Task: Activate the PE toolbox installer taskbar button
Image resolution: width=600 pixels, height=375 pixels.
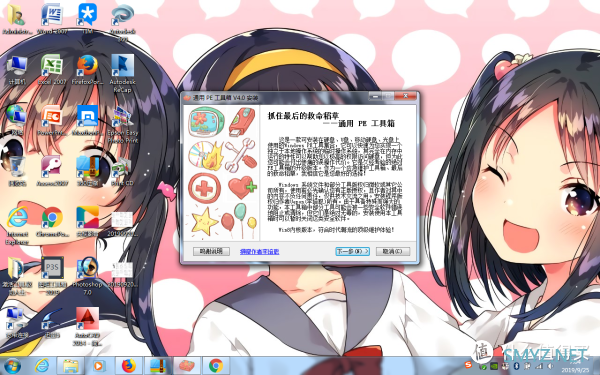Action: click(187, 366)
